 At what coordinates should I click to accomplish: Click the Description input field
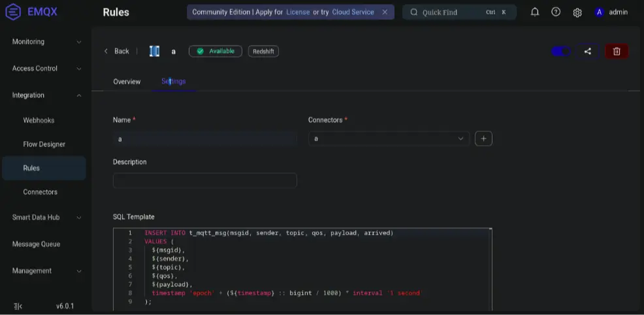pyautogui.click(x=204, y=180)
